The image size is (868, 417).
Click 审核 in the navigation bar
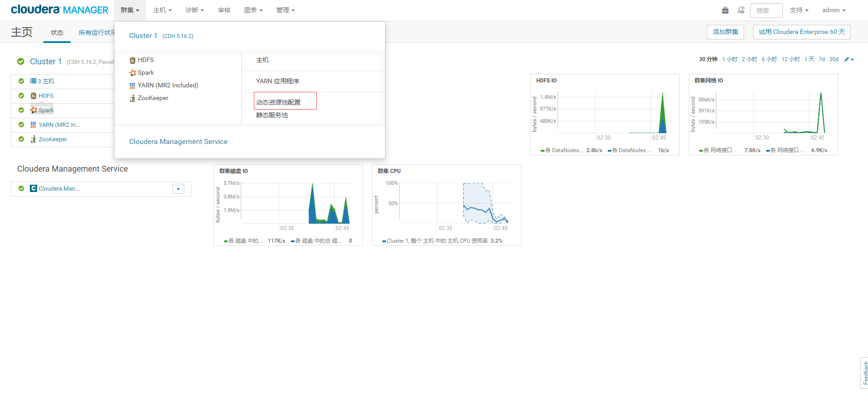tap(224, 10)
